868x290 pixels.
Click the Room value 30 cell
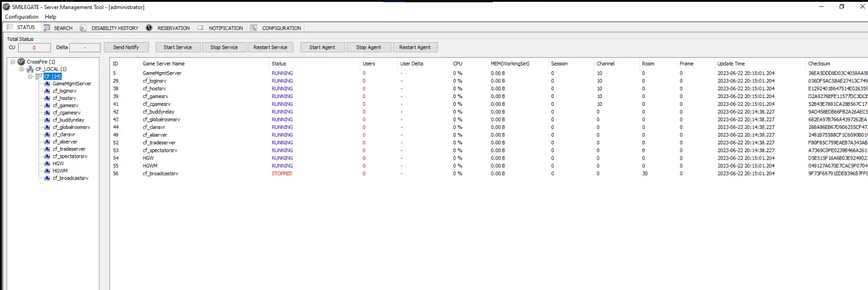[645, 173]
